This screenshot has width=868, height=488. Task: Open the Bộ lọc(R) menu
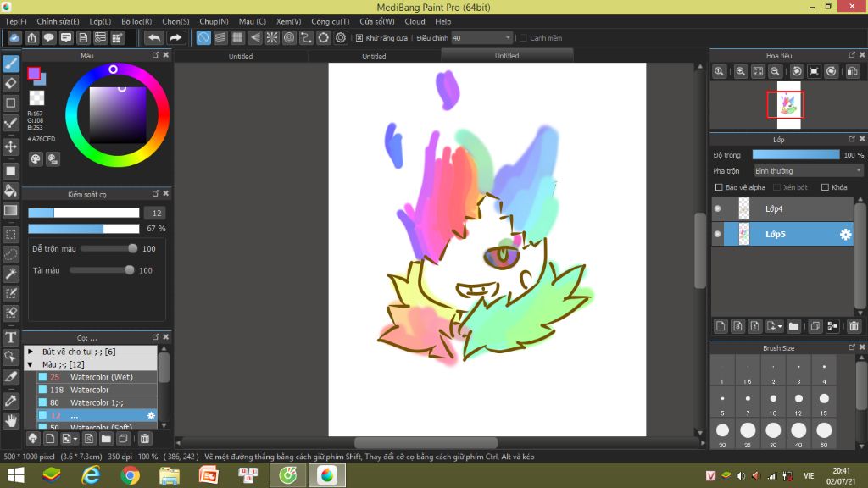coord(136,21)
